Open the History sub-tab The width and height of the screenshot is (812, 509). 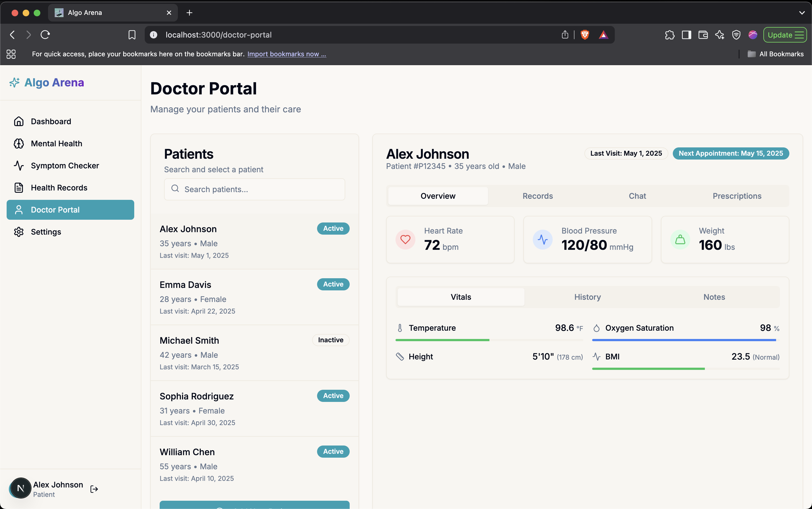point(587,297)
